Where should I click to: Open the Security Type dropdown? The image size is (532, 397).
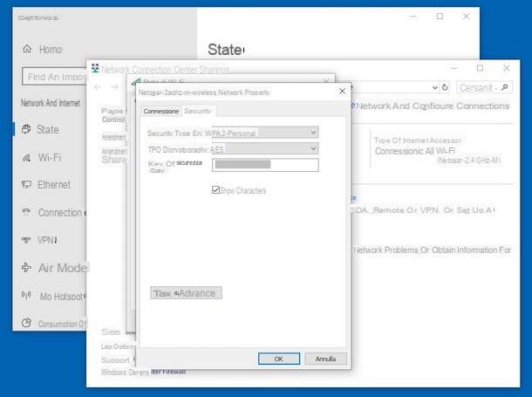coord(265,133)
